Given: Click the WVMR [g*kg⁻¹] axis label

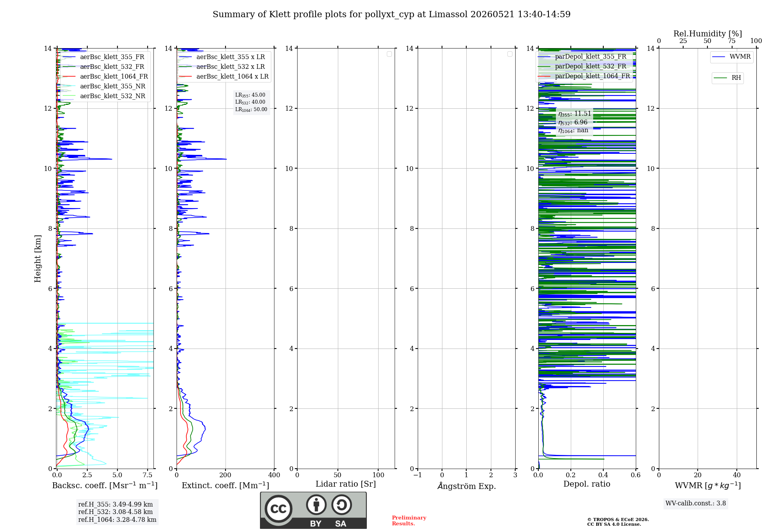Looking at the screenshot, I should click(708, 485).
